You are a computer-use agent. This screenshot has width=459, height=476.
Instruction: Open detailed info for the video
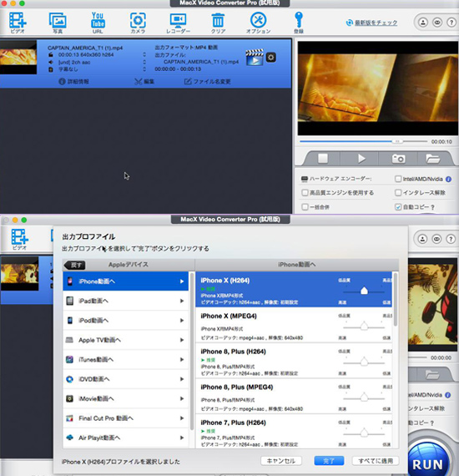click(74, 81)
